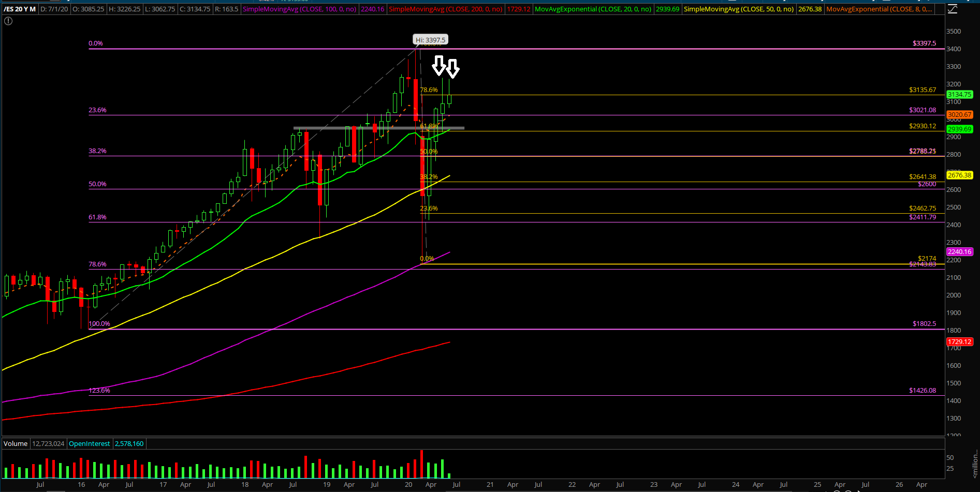Click the Volume study label
Image resolution: width=980 pixels, height=492 pixels.
point(16,444)
